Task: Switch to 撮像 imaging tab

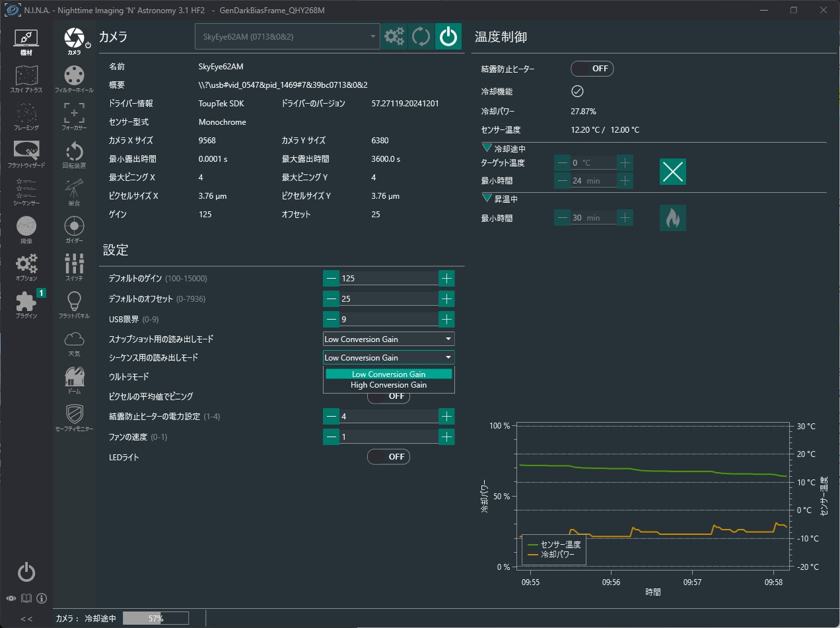Action: (26, 230)
